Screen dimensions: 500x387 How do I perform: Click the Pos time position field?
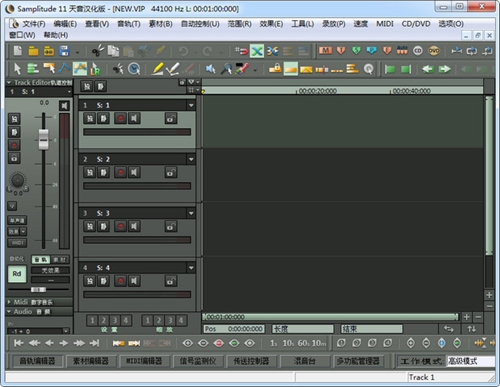(x=234, y=329)
